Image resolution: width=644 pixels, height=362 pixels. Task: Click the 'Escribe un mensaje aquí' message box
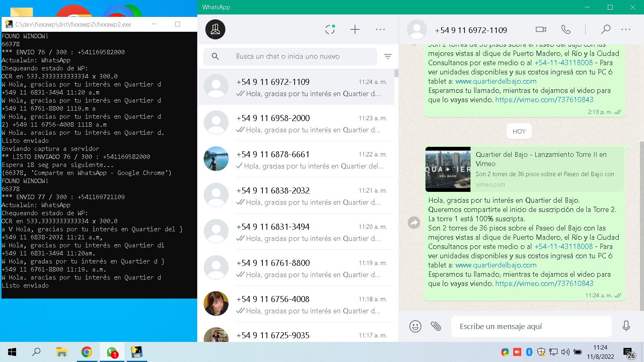(531, 326)
